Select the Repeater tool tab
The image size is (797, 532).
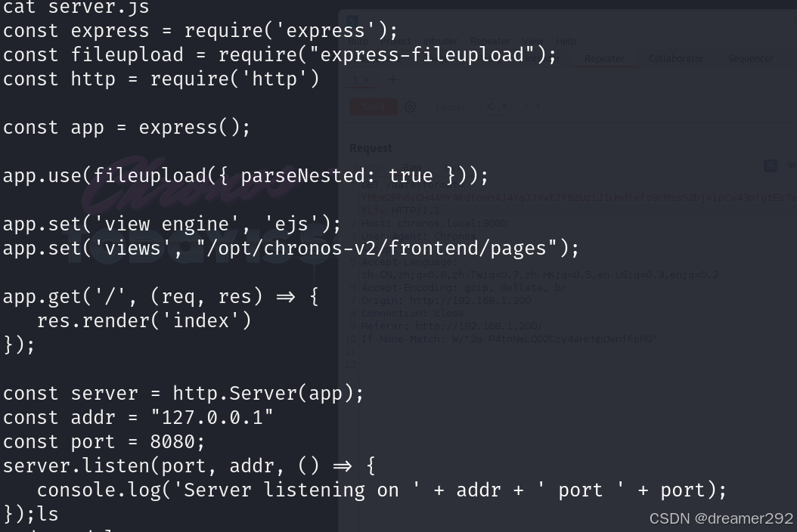click(x=604, y=59)
